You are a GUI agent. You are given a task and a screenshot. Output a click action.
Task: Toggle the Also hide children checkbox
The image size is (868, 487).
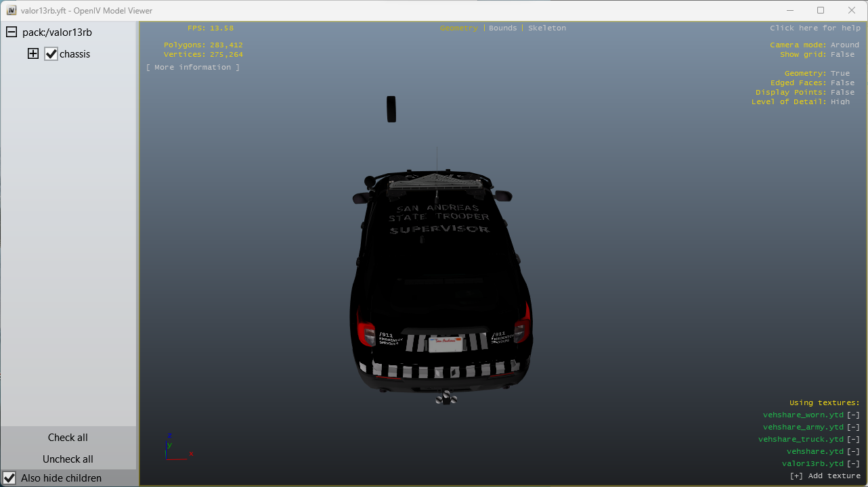(9, 478)
